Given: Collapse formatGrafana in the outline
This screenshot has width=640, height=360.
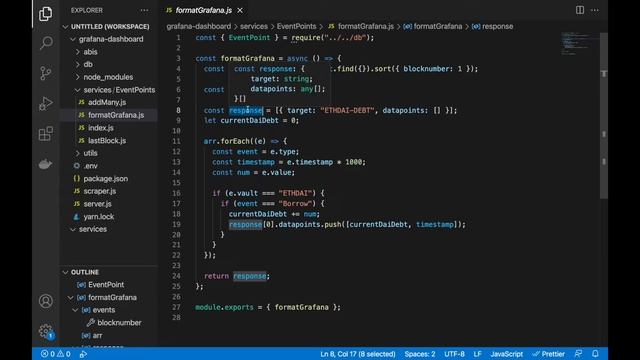Looking at the screenshot, I should point(70,298).
